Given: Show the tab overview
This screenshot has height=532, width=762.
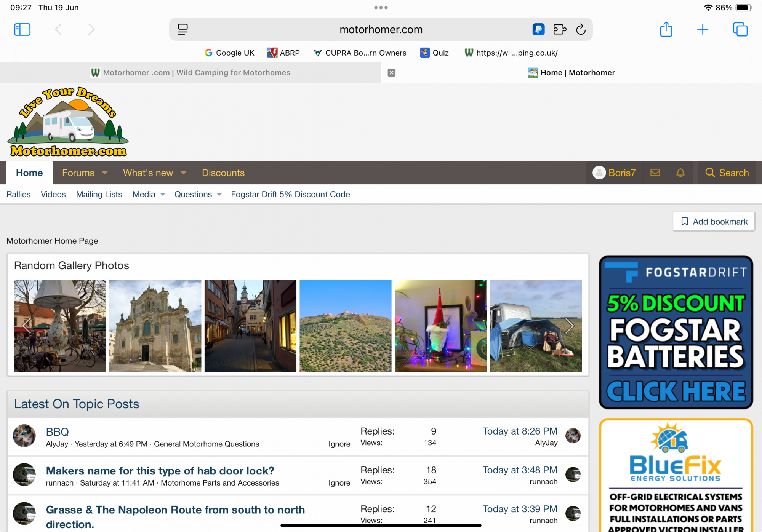Looking at the screenshot, I should pyautogui.click(x=740, y=29).
